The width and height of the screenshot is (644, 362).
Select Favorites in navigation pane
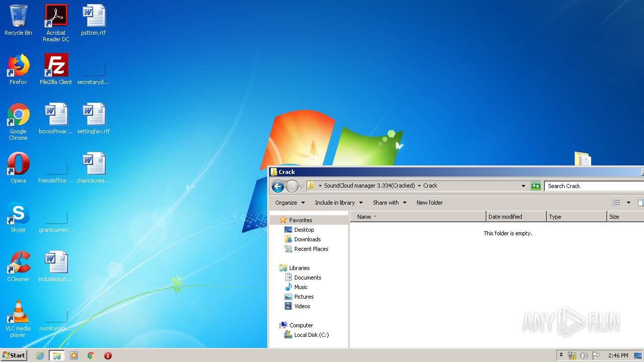(300, 220)
